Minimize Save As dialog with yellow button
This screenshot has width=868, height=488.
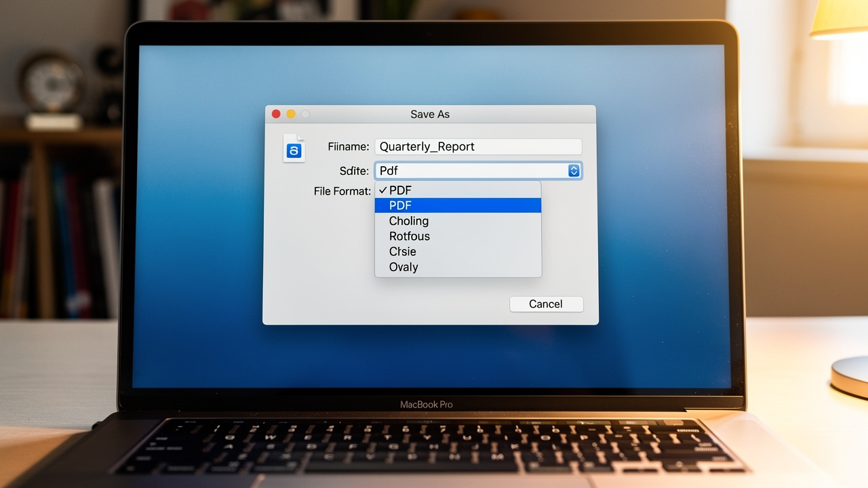tap(291, 114)
